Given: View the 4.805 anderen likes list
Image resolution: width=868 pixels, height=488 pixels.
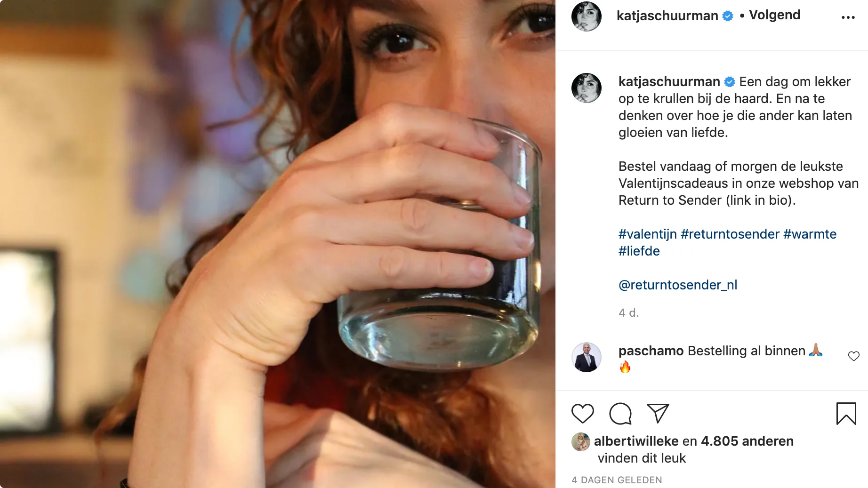Looking at the screenshot, I should pos(747,441).
